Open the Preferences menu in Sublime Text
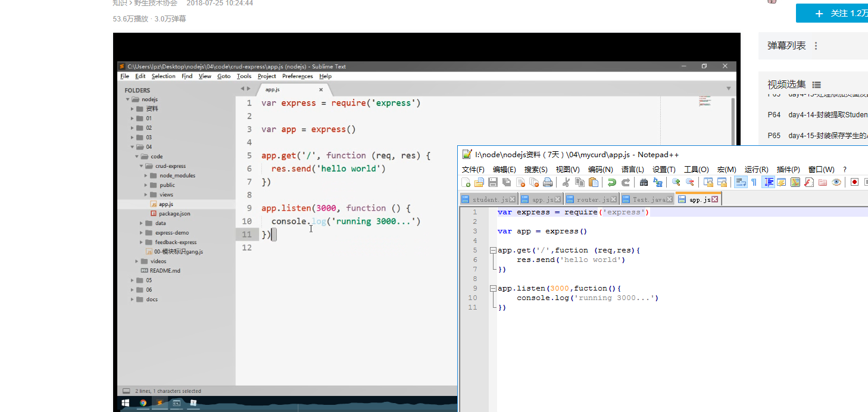Screen dimensions: 868x412 pos(298,76)
